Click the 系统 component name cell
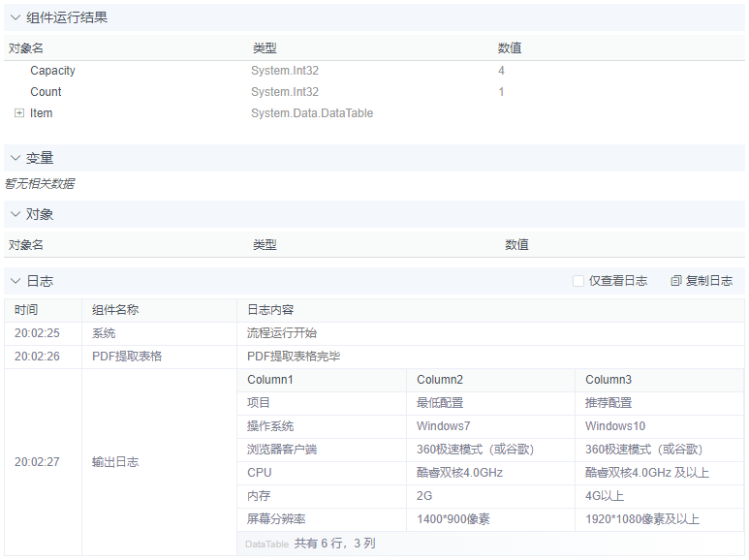Viewport: 749px width, 560px height. 104,333
